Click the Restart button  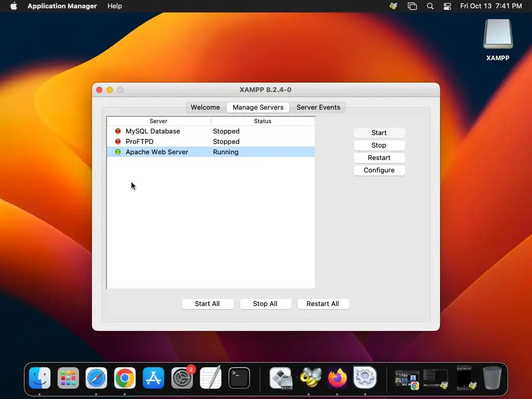click(x=379, y=158)
